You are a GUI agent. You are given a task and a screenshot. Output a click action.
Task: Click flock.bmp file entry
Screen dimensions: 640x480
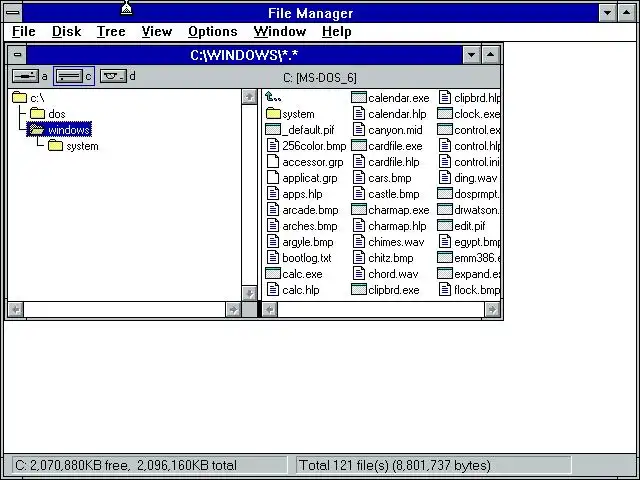[469, 290]
